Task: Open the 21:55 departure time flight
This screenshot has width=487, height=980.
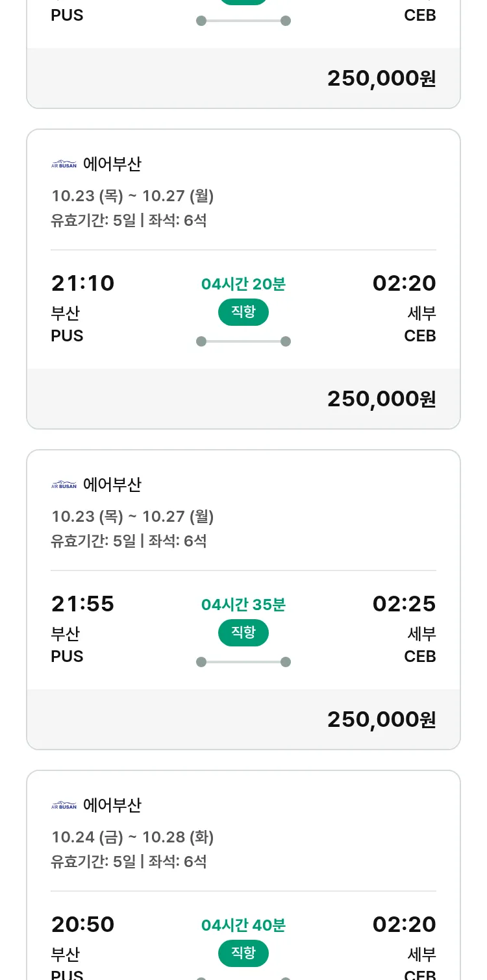Action: (x=82, y=604)
